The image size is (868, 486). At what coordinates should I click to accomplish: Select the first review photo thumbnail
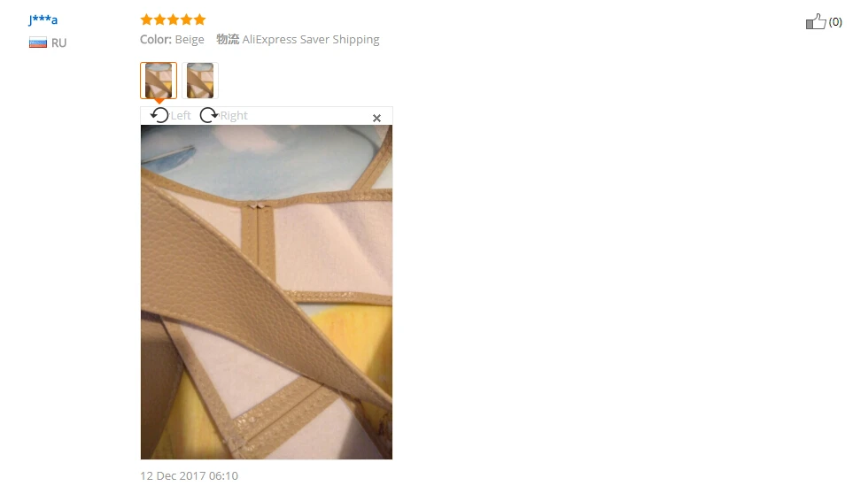159,81
